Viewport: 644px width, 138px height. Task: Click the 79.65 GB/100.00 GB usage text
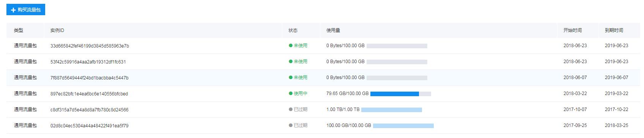pyautogui.click(x=348, y=94)
